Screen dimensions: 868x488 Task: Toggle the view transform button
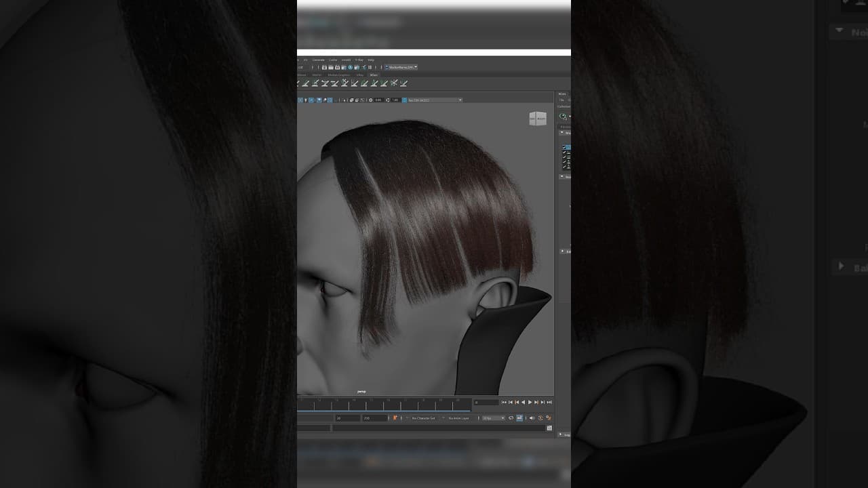[404, 100]
